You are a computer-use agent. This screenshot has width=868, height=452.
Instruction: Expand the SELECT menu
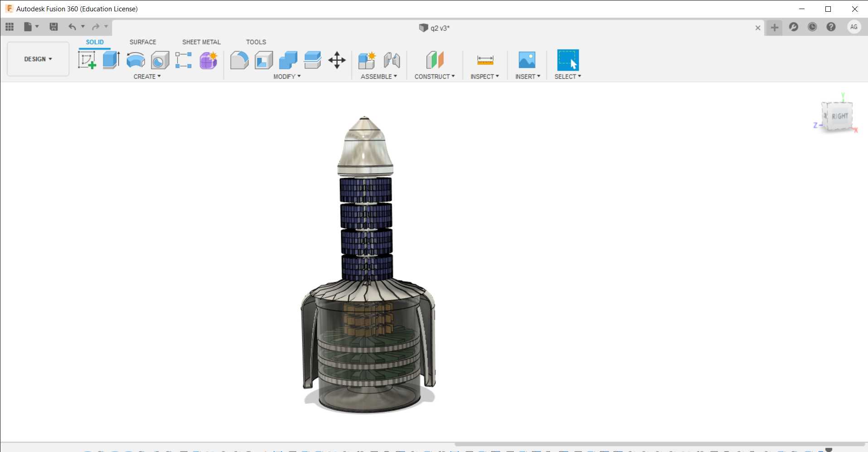click(x=567, y=77)
